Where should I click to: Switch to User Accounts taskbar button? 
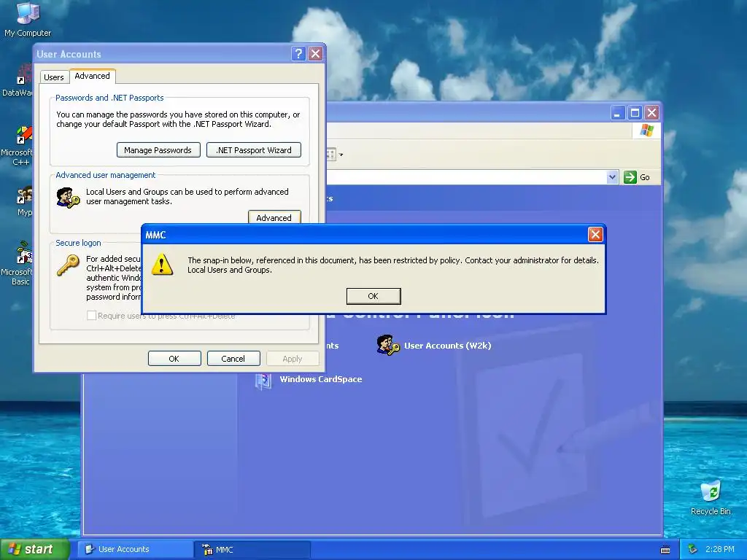tap(135, 549)
